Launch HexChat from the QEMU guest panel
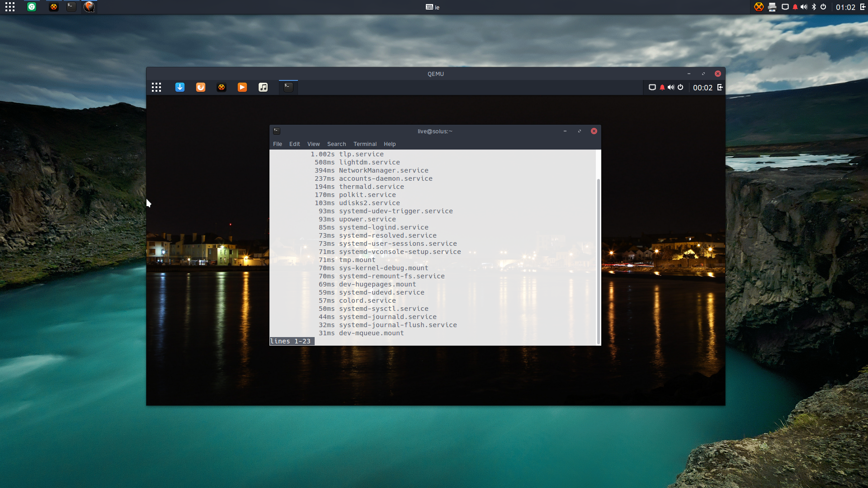This screenshot has height=488, width=868. pos(222,87)
